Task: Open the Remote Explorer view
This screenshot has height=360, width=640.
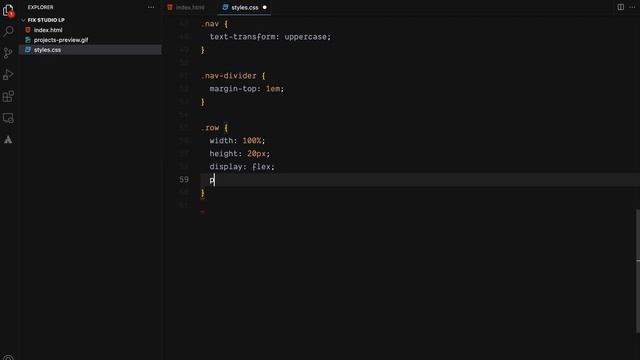Action: tap(8, 118)
